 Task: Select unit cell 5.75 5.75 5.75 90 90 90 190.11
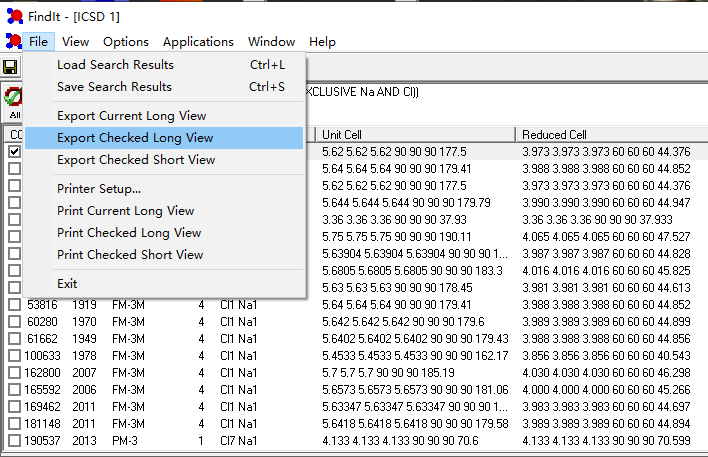pyautogui.click(x=396, y=237)
